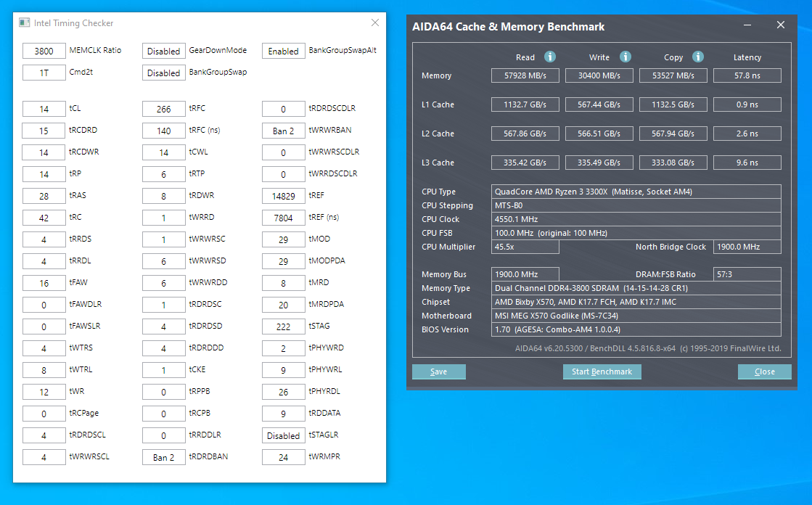The image size is (812, 505).
Task: Click the tRAS value 28
Action: click(x=44, y=196)
